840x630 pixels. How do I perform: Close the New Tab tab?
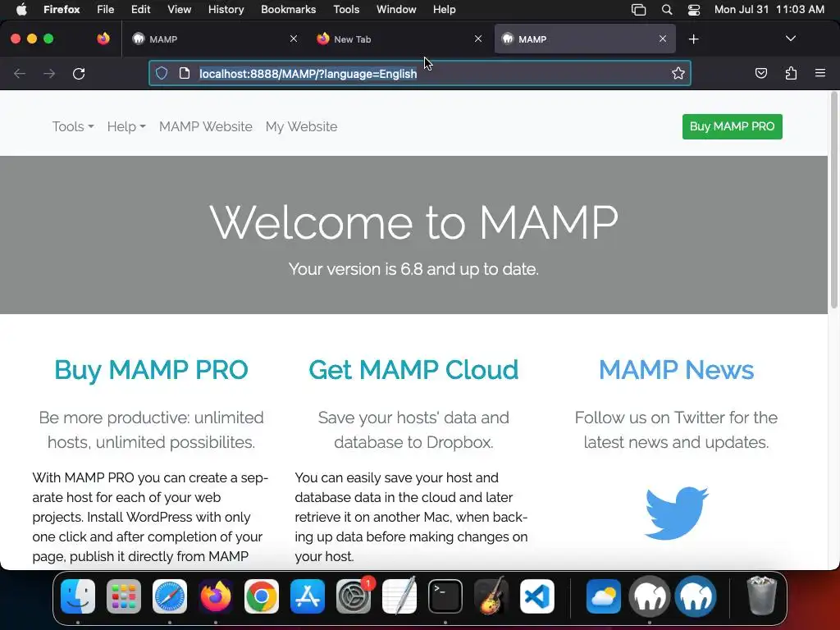478,39
